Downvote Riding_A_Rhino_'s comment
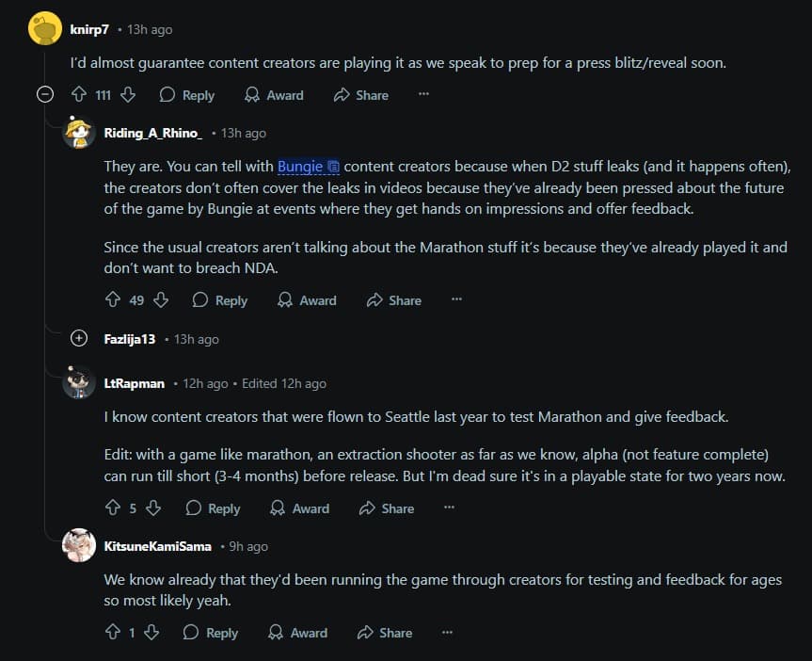Screen dimensions: 812x661 [x=161, y=300]
